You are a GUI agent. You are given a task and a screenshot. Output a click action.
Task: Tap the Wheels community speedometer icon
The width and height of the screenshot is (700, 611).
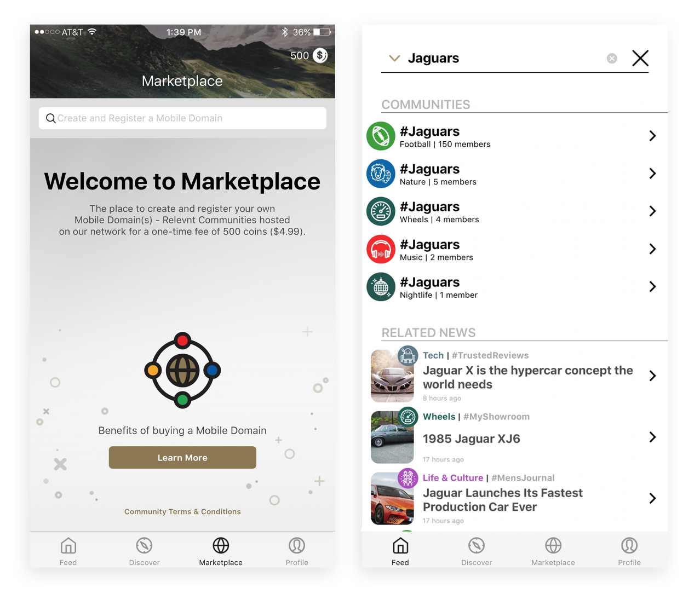click(381, 211)
